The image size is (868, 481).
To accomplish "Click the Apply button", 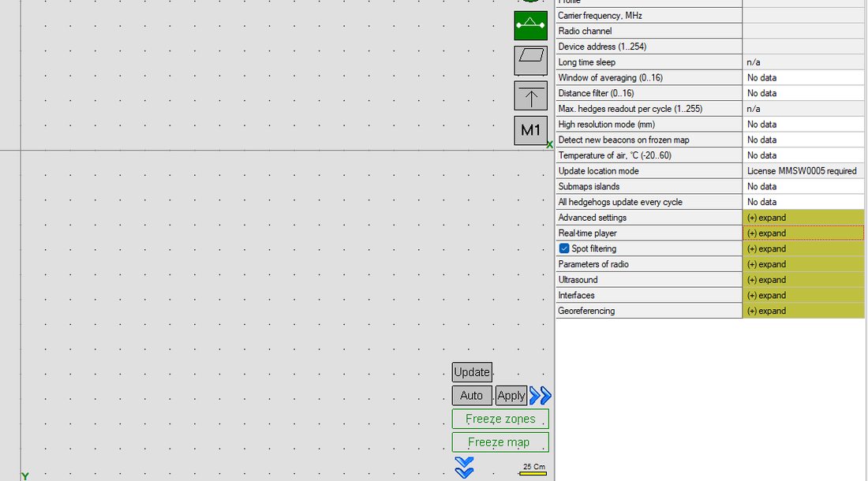I will tap(511, 396).
